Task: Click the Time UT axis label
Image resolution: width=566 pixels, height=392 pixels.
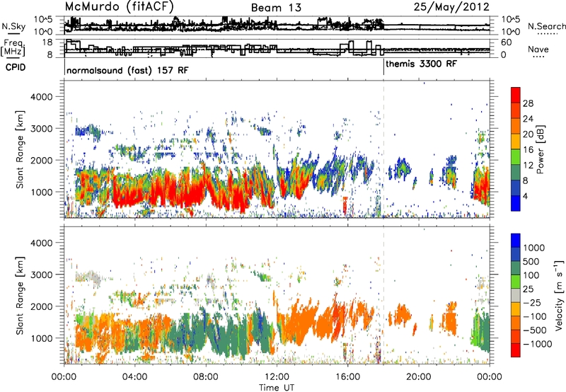Action: point(277,388)
